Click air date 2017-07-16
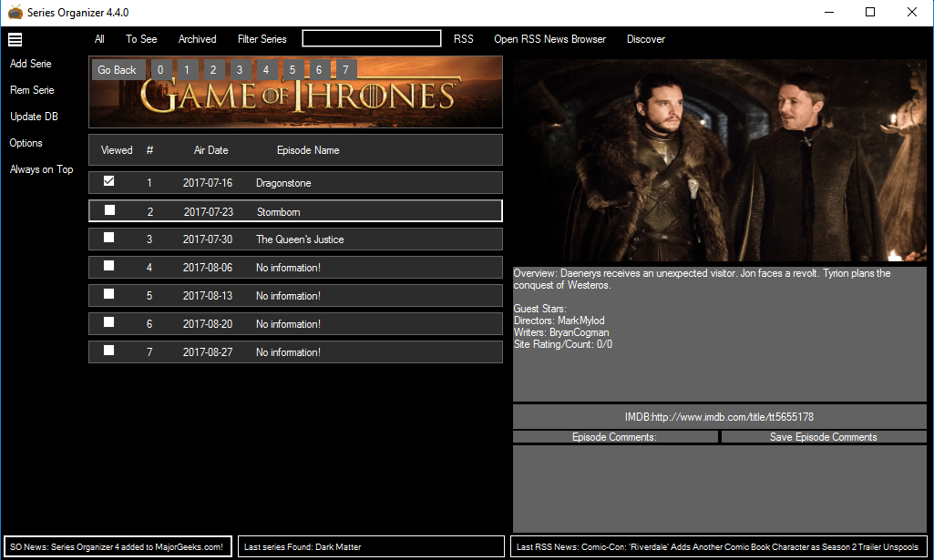The image size is (934, 560). [207, 183]
